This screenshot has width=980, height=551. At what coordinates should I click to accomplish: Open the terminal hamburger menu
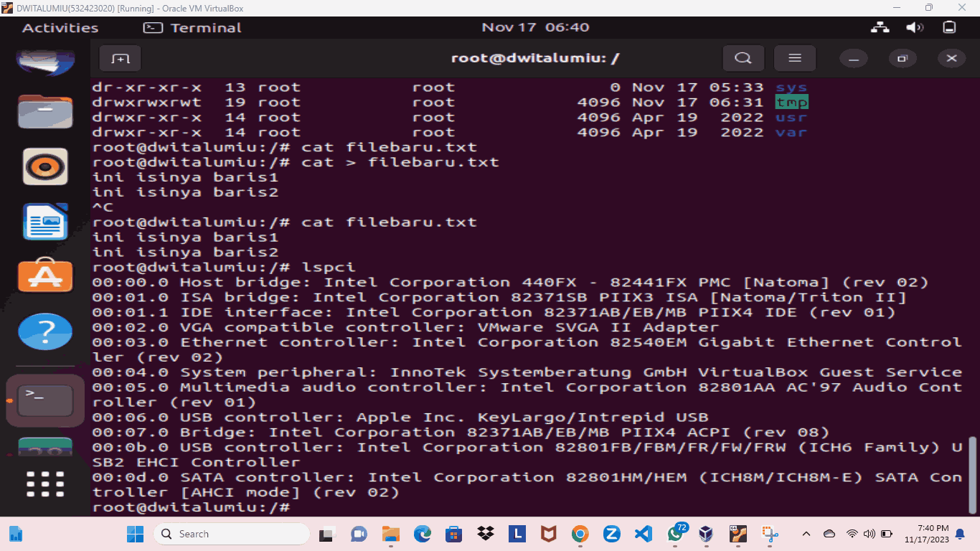click(x=795, y=58)
